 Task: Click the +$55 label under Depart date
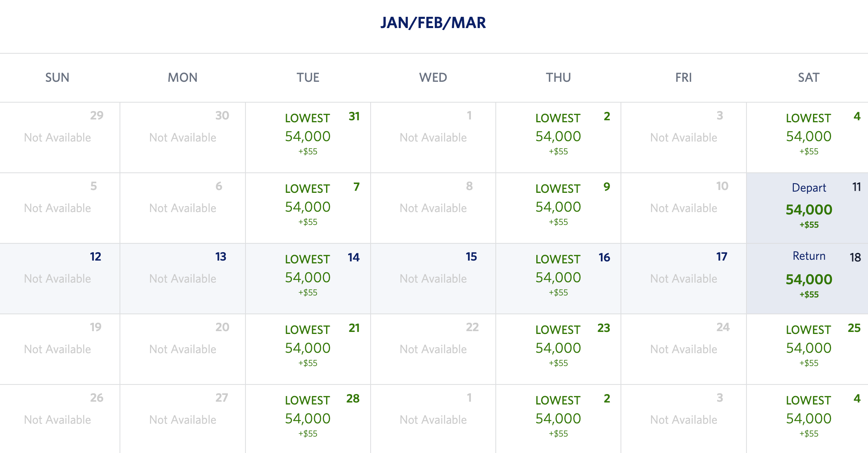click(808, 225)
